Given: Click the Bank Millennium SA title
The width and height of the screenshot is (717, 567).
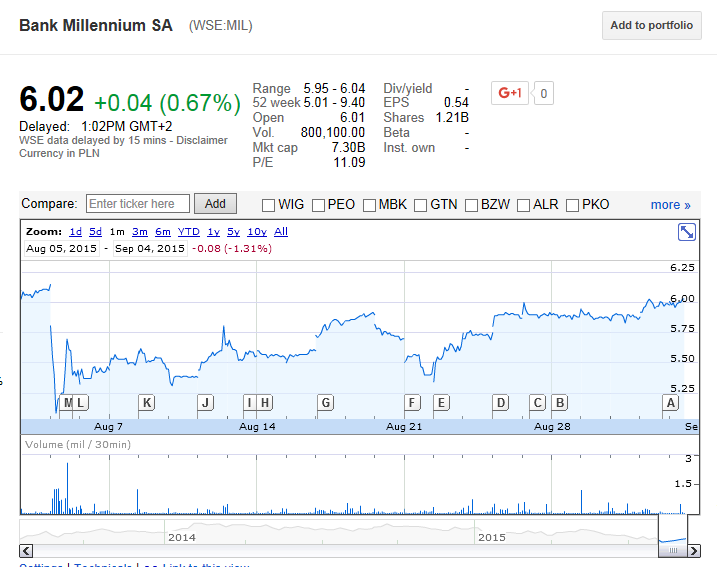Looking at the screenshot, I should [96, 25].
